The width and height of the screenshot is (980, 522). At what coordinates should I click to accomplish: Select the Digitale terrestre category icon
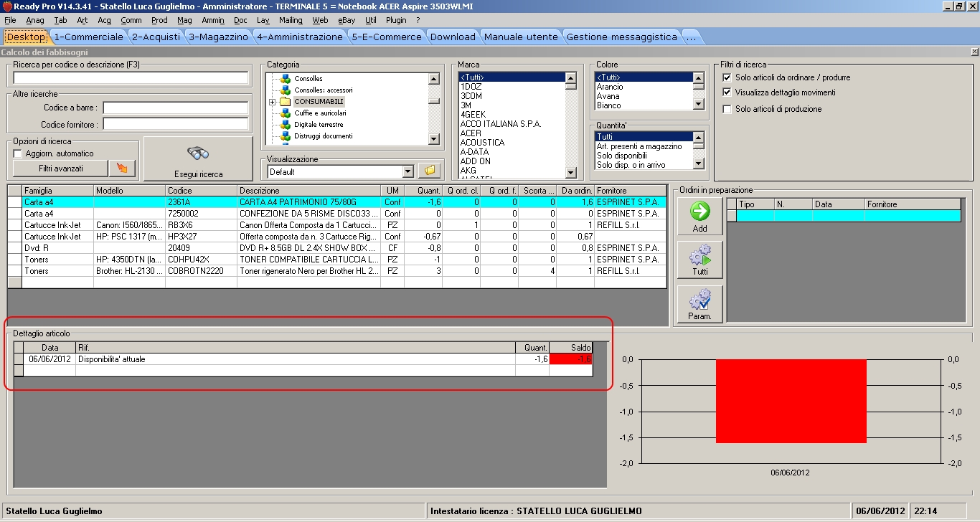point(286,125)
